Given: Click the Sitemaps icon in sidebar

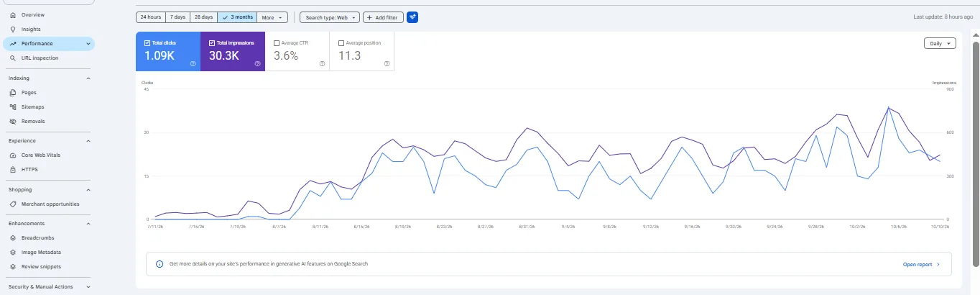Looking at the screenshot, I should (13, 106).
